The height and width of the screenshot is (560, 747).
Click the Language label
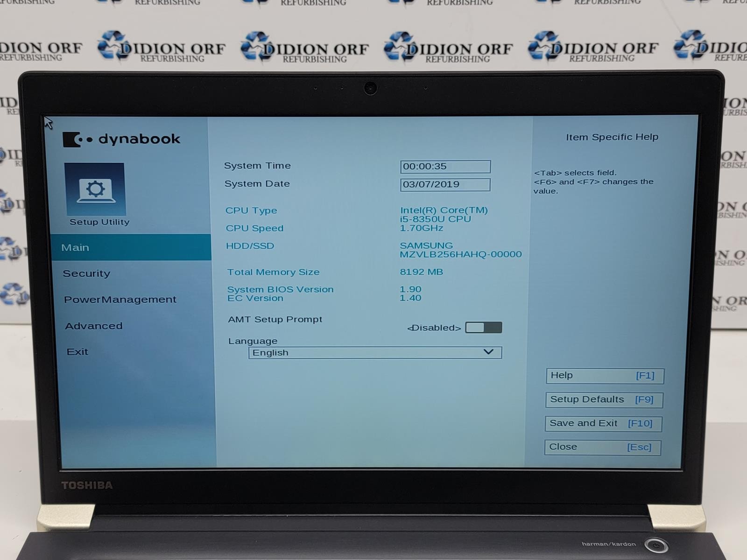[253, 341]
